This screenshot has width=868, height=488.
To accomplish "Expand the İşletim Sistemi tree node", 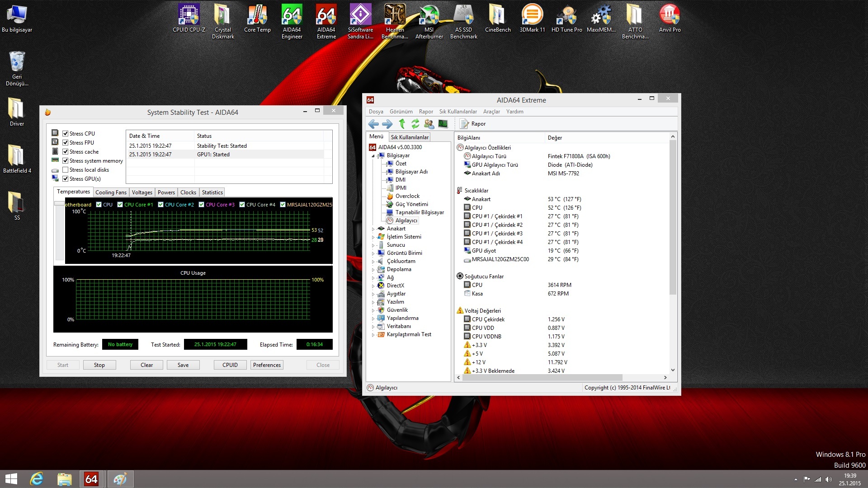I will [x=373, y=237].
